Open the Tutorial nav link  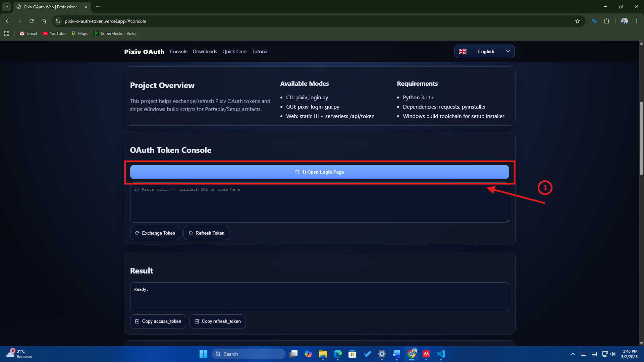pyautogui.click(x=260, y=52)
